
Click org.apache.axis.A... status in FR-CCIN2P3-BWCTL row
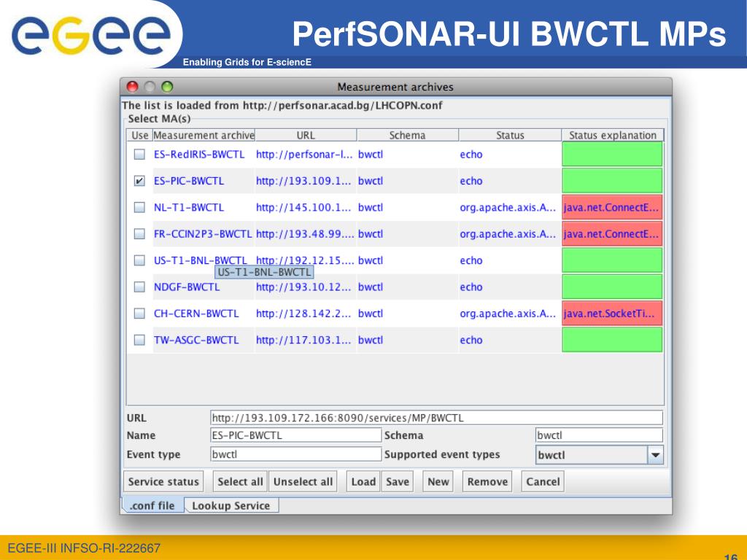508,234
